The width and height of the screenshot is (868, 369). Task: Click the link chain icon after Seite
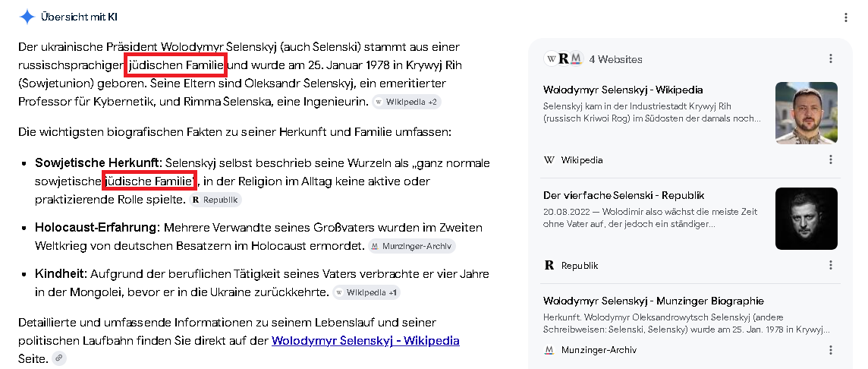tap(59, 358)
